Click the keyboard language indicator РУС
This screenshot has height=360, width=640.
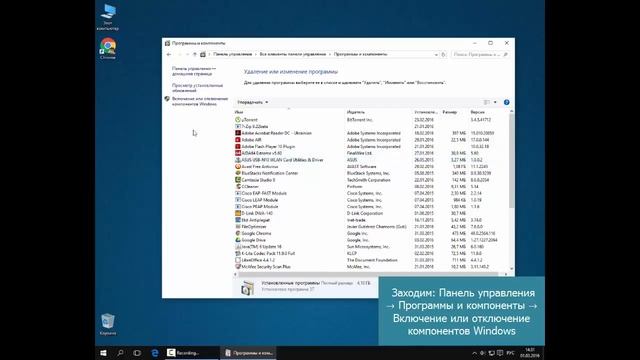point(510,353)
